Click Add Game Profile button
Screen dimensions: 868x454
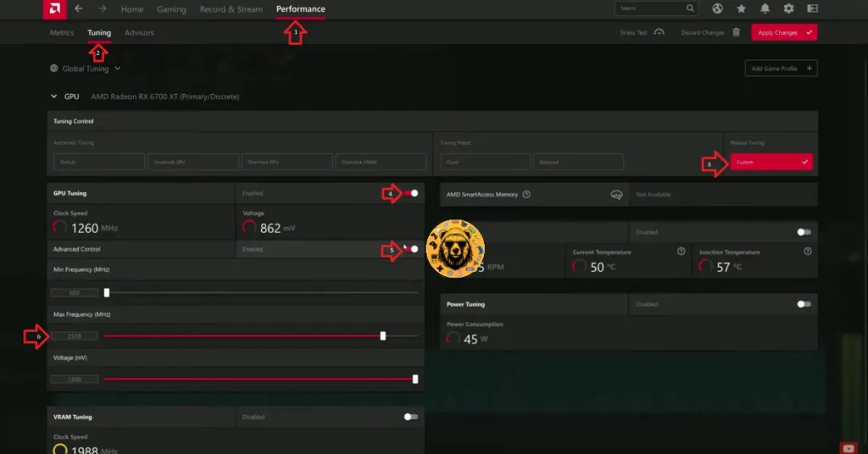point(781,69)
